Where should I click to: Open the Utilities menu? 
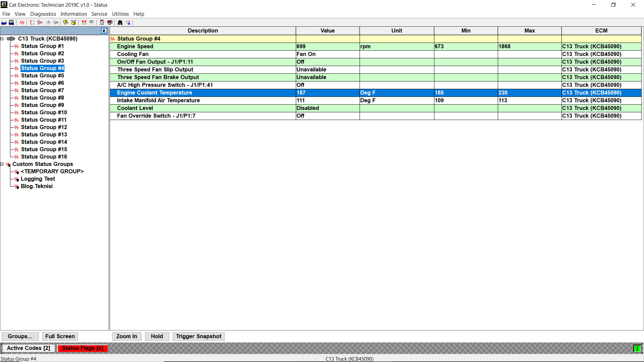[x=120, y=14]
